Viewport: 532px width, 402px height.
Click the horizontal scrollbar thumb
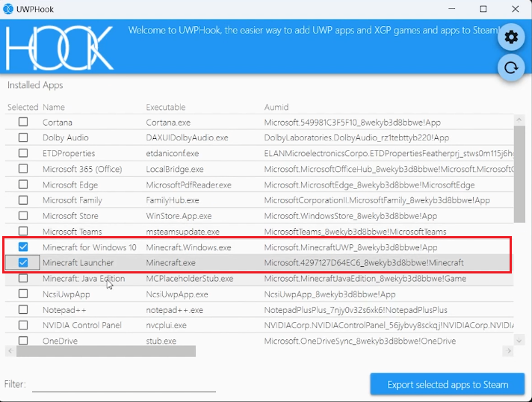pos(106,351)
